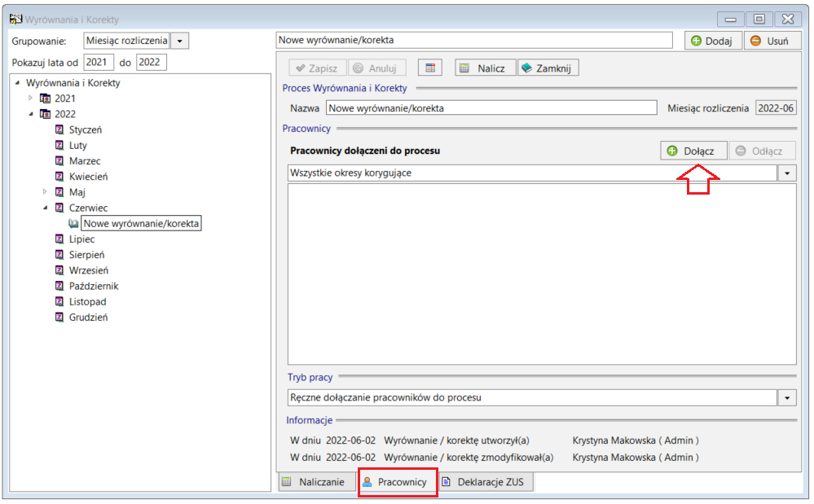The image size is (814, 504).
Task: Click the Listopad month icon
Action: pos(59,301)
